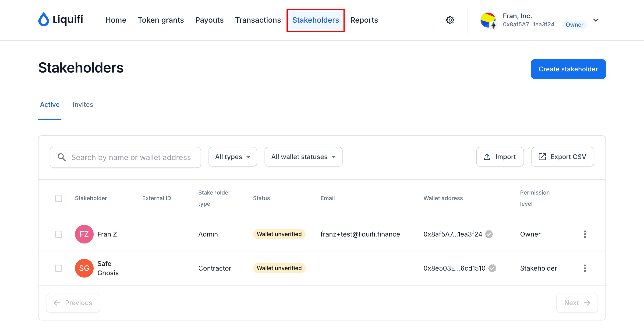This screenshot has width=644, height=334.
Task: Toggle the select-all checkbox in table header
Action: pyautogui.click(x=59, y=198)
